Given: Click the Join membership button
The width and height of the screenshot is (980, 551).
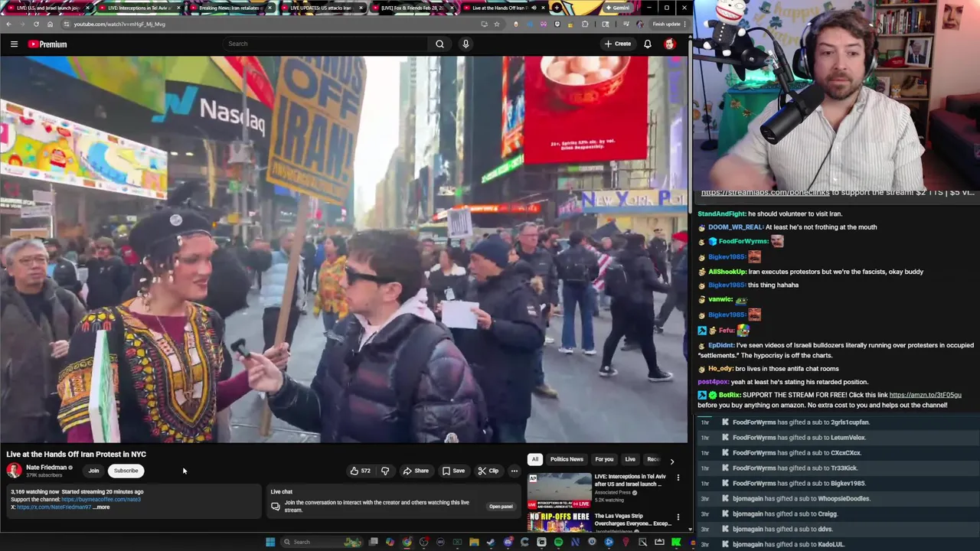Looking at the screenshot, I should 93,471.
